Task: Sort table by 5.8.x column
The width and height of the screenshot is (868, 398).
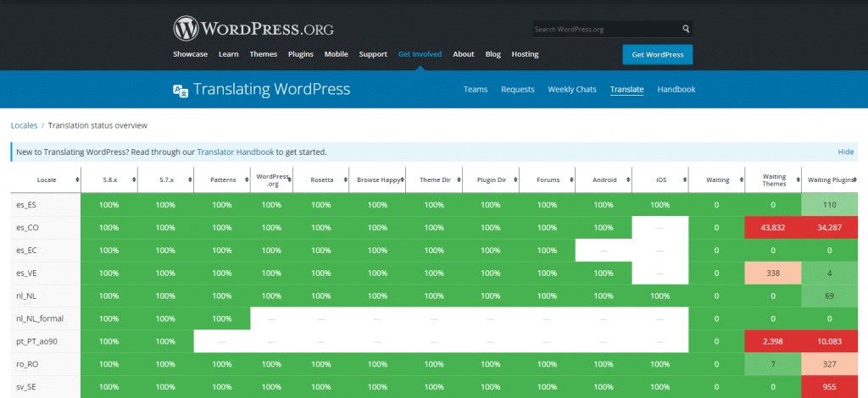Action: point(109,180)
